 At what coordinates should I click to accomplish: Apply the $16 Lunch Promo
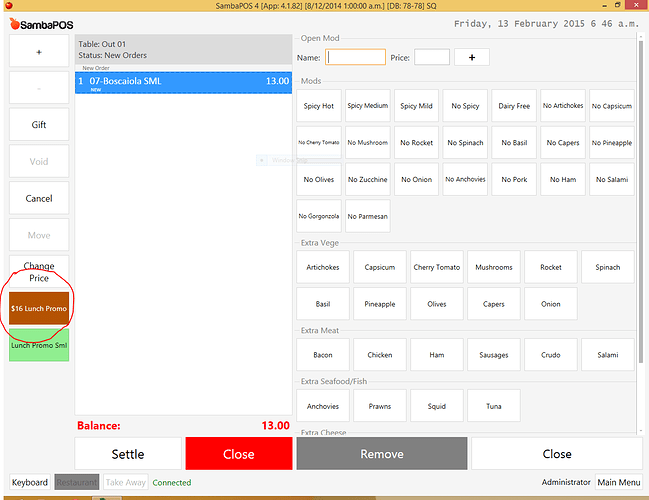pyautogui.click(x=39, y=308)
